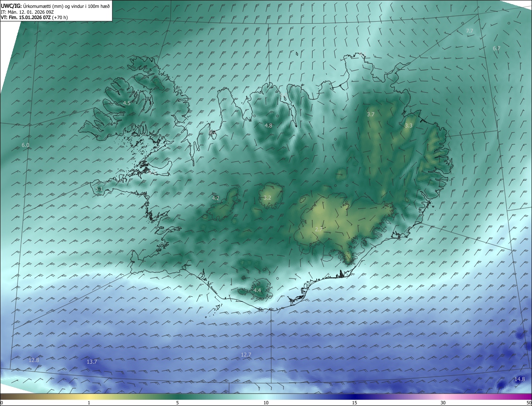Select the 12.8 value label
Screen dimensions: 532x406
[34, 360]
